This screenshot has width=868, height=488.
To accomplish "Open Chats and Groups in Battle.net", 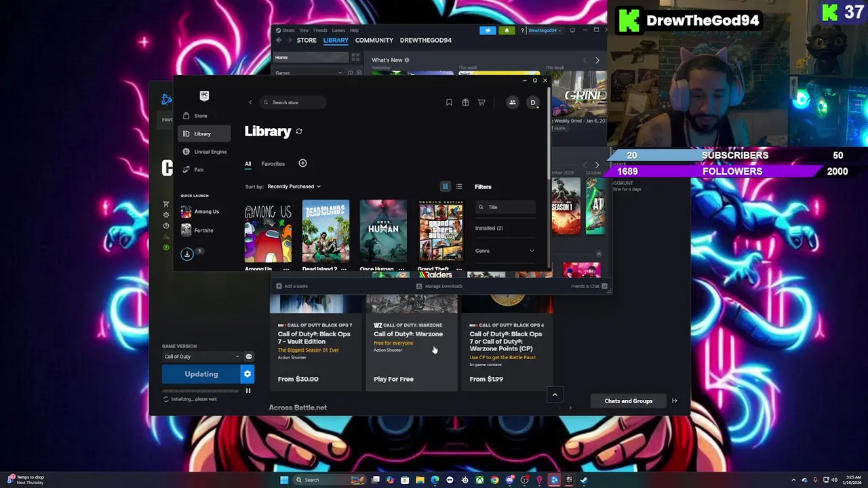I will click(629, 401).
